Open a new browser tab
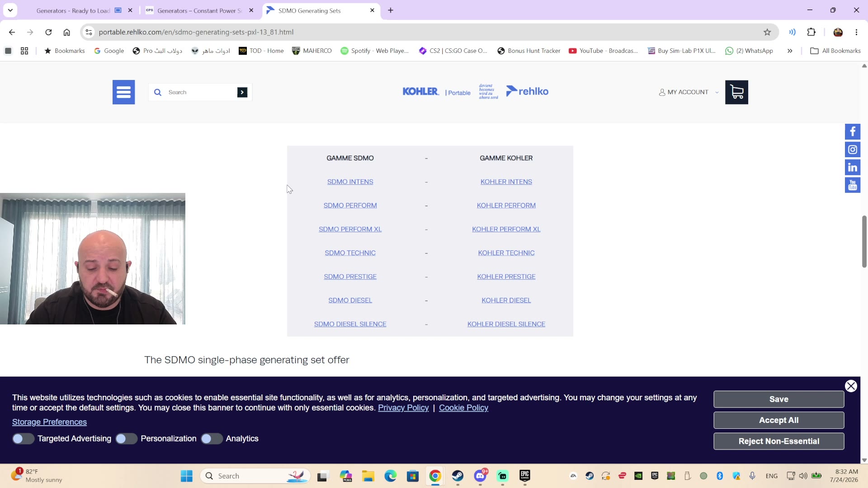 tap(391, 10)
